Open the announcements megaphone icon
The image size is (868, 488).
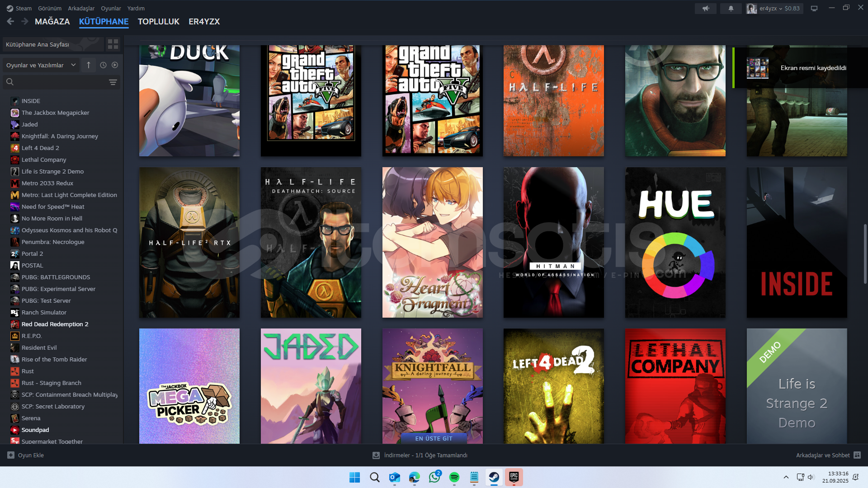[706, 8]
